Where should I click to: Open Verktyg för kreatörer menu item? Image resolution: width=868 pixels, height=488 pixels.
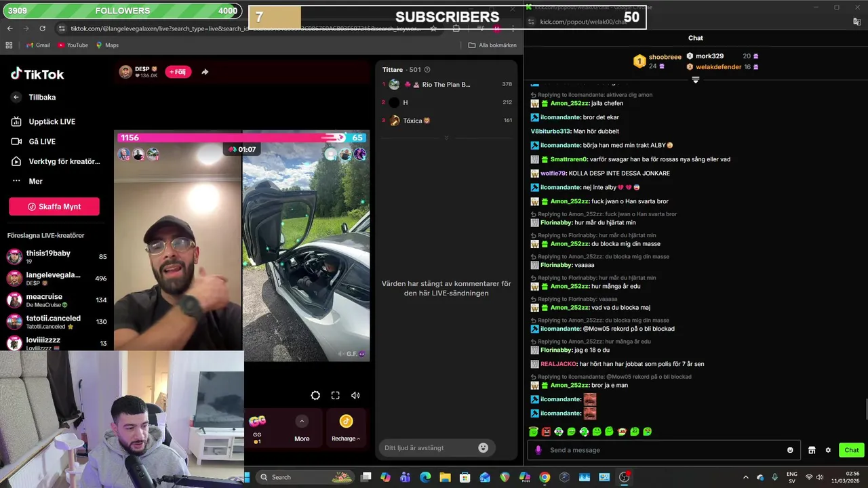click(x=56, y=161)
